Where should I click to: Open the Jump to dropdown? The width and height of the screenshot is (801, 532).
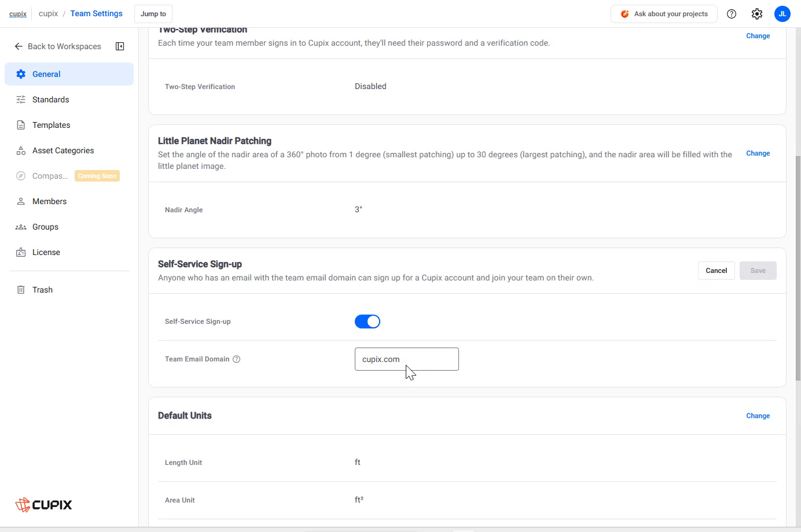click(153, 14)
